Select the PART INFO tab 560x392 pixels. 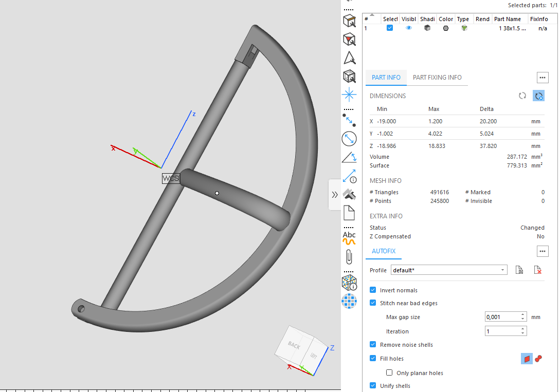[x=386, y=78]
